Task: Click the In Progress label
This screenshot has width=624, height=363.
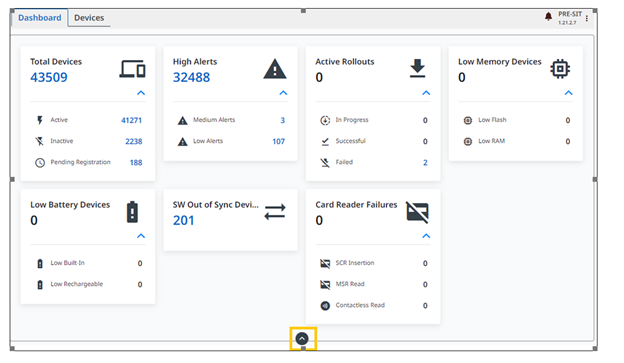Action: 352,120
